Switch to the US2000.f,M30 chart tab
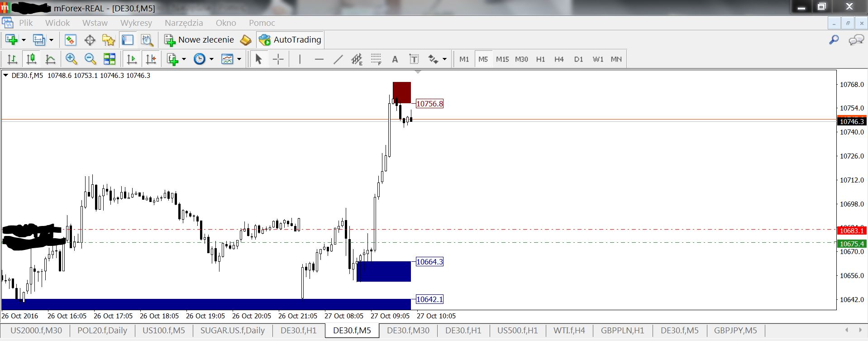The width and height of the screenshot is (868, 341). [36, 331]
